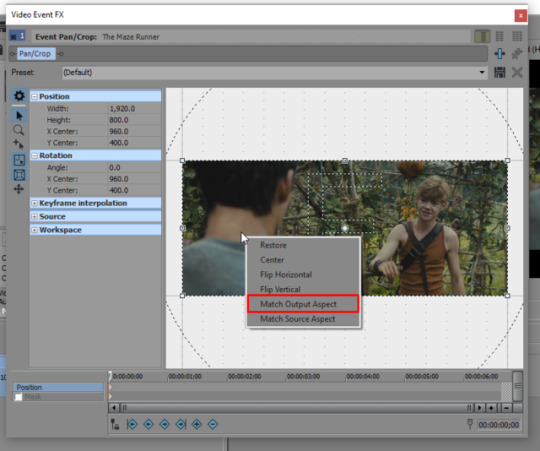Zoom in timeline with plus button
Image resolution: width=540 pixels, height=451 pixels.
tap(491, 408)
